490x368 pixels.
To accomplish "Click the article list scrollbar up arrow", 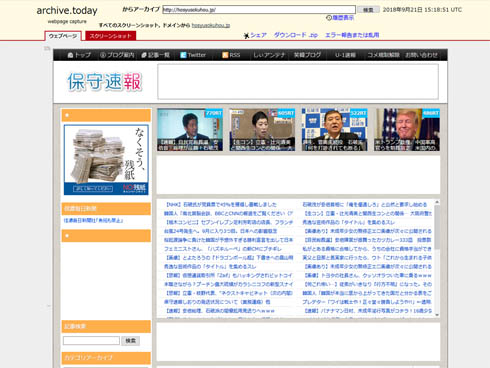I will click(x=437, y=202).
